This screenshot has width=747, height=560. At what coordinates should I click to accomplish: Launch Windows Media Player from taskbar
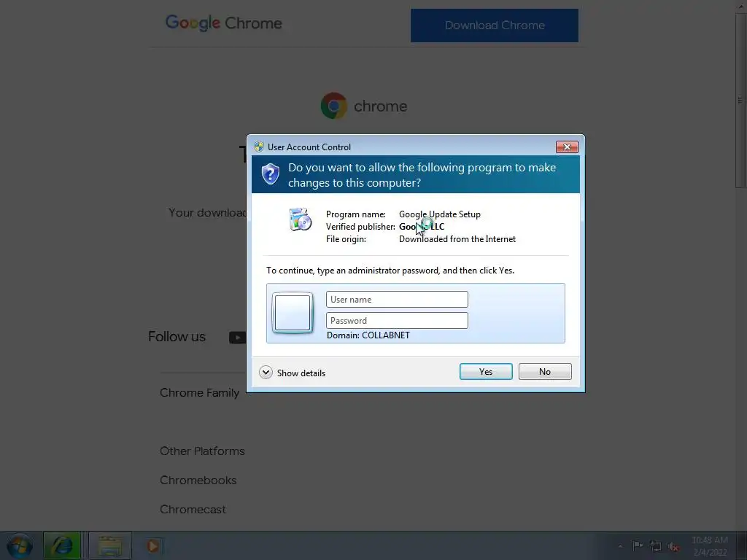[x=153, y=545]
